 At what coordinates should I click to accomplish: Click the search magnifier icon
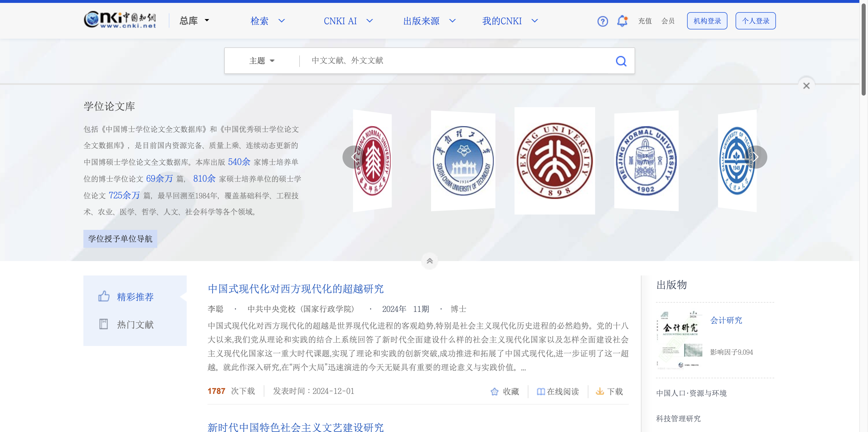(x=621, y=61)
